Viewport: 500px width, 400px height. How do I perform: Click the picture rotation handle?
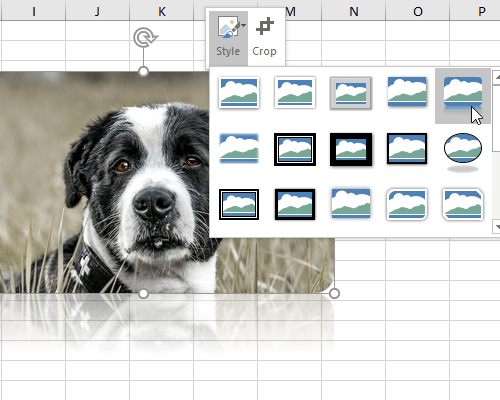tap(145, 37)
